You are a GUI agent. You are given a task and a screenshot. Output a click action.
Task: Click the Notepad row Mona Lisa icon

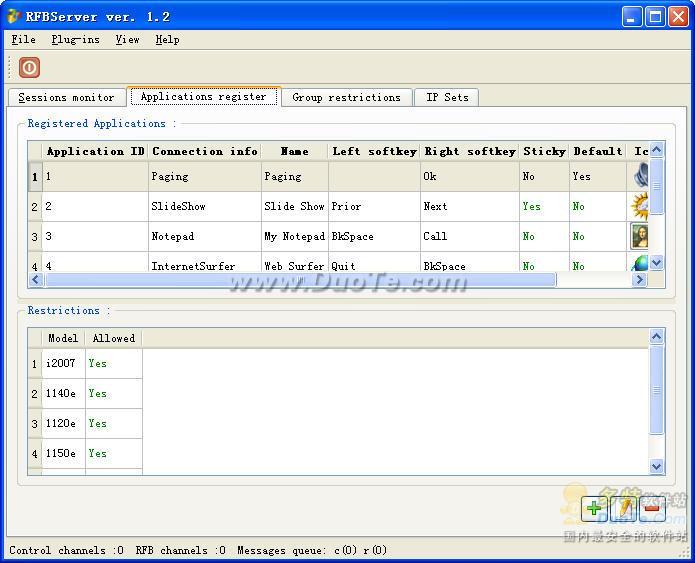(639, 236)
